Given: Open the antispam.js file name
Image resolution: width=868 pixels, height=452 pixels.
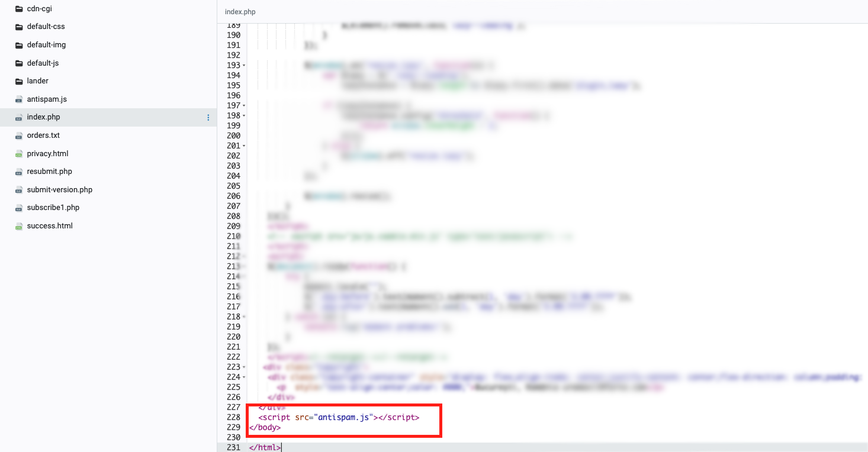Looking at the screenshot, I should click(x=47, y=99).
